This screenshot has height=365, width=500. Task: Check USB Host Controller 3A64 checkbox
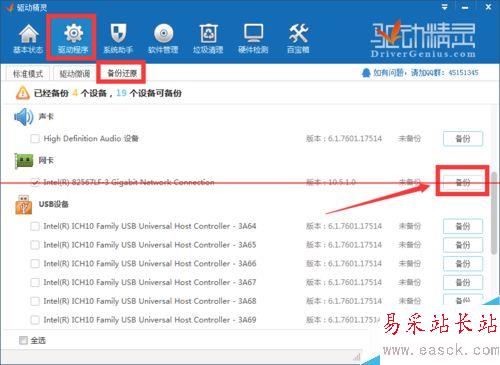(35, 226)
